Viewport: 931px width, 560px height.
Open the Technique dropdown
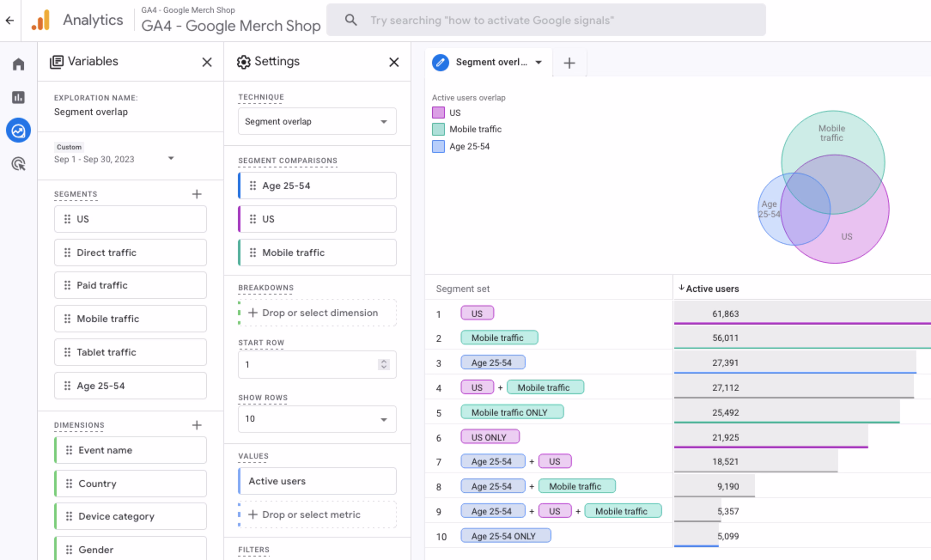(x=317, y=121)
